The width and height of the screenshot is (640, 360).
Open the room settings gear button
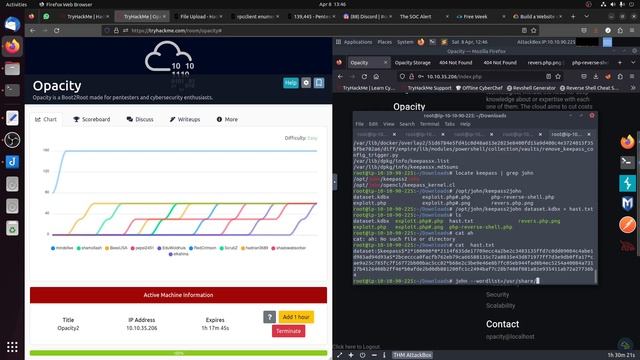point(306,83)
